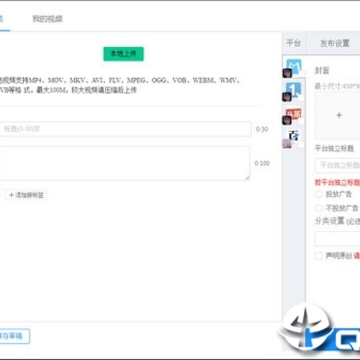
Task: Select the blue number 1 platform icon
Action: pos(294,89)
